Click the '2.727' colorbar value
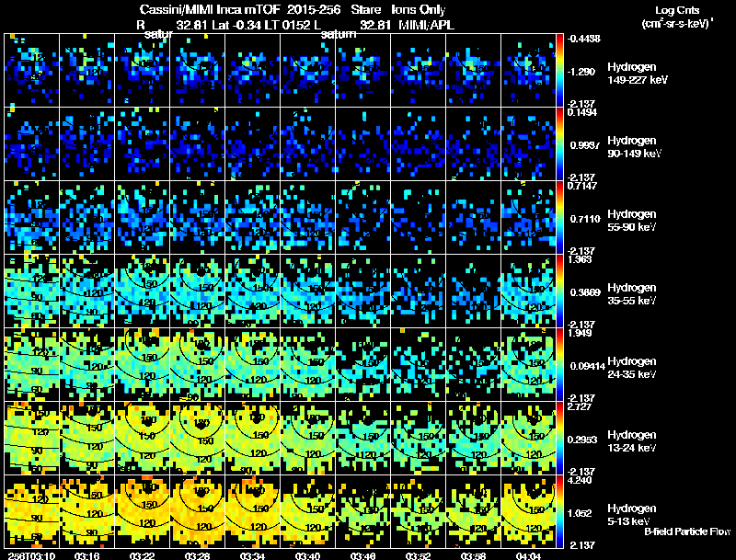Image resolution: width=736 pixels, height=560 pixels. point(580,406)
